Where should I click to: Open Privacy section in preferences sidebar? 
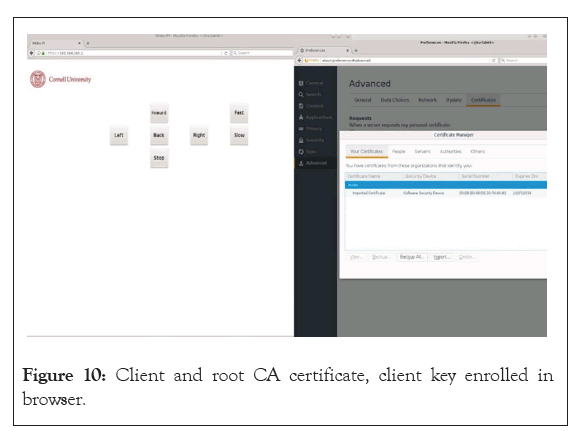(315, 129)
